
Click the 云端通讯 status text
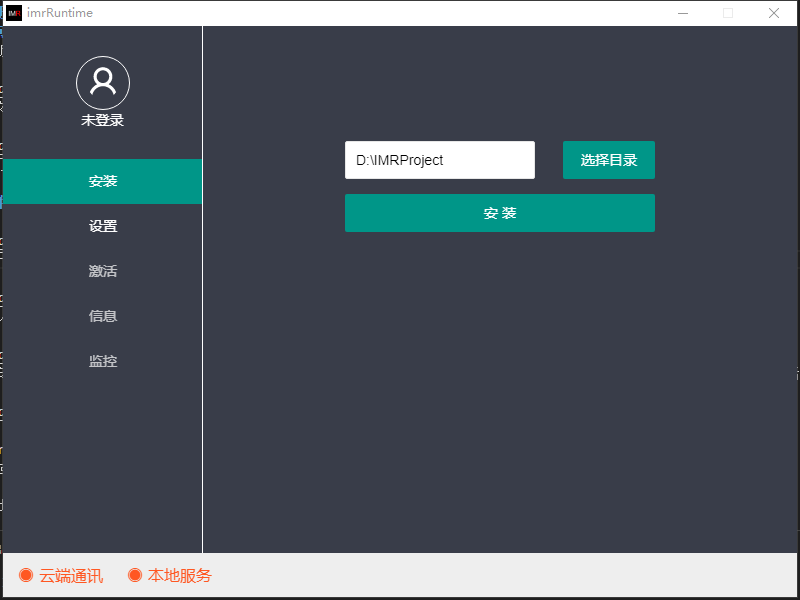71,576
